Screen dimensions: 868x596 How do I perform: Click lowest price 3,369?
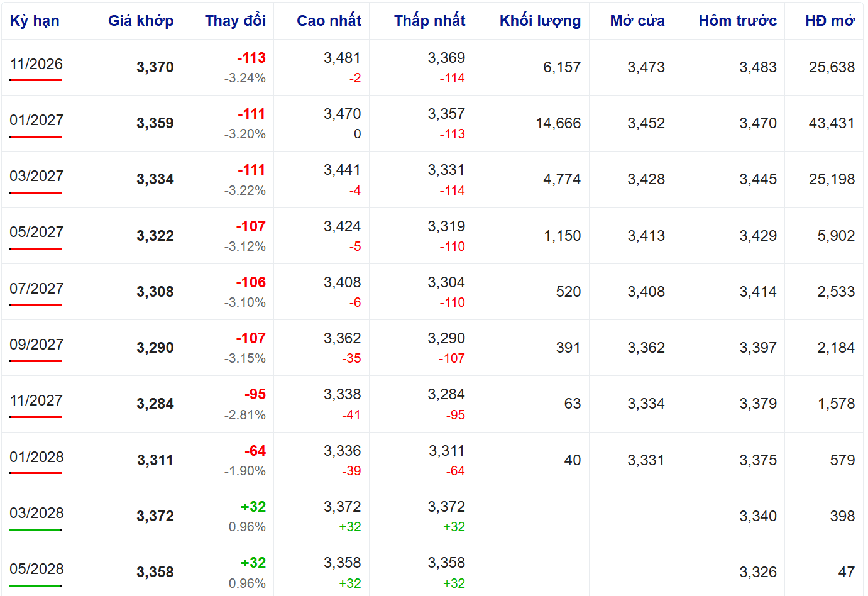click(x=446, y=58)
